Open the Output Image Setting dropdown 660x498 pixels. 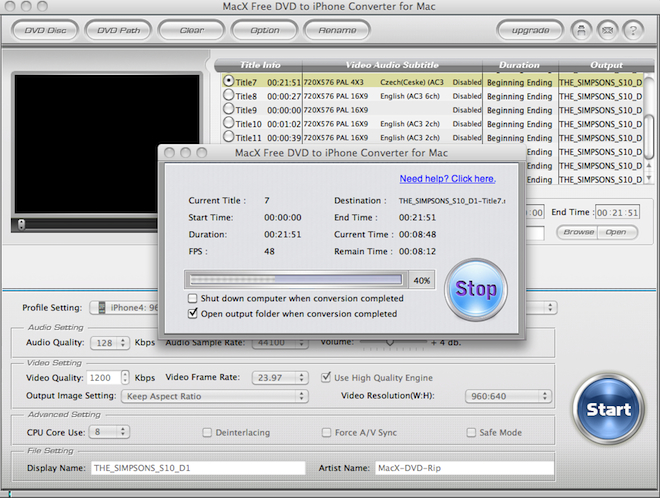pyautogui.click(x=214, y=395)
